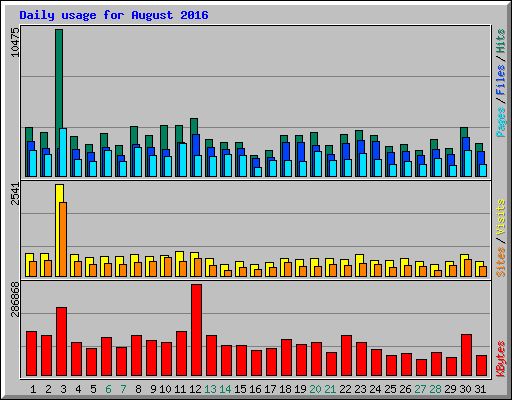Select the red KBytes bar for day 31
Image resolution: width=512 pixels, height=400 pixels.
coord(481,365)
